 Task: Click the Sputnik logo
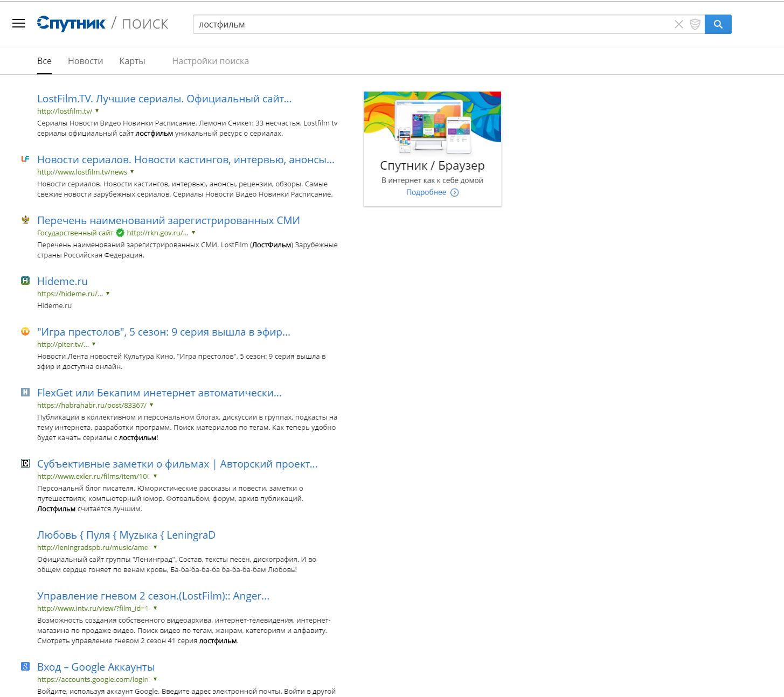[71, 24]
